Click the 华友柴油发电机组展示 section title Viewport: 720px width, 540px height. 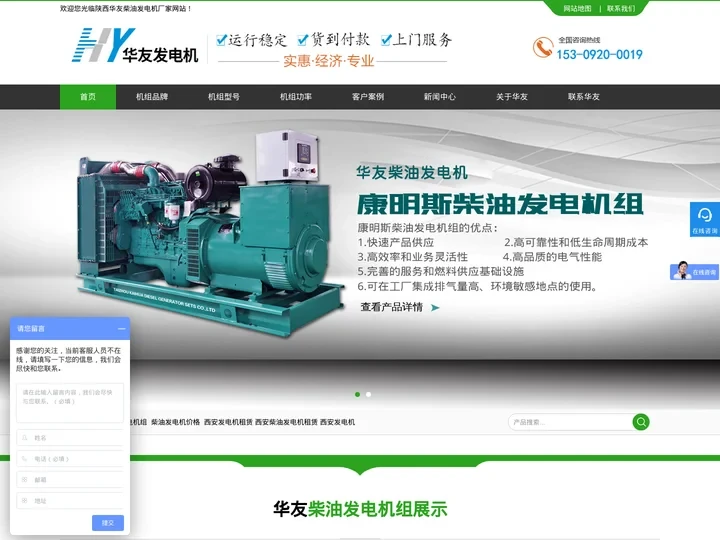(360, 509)
